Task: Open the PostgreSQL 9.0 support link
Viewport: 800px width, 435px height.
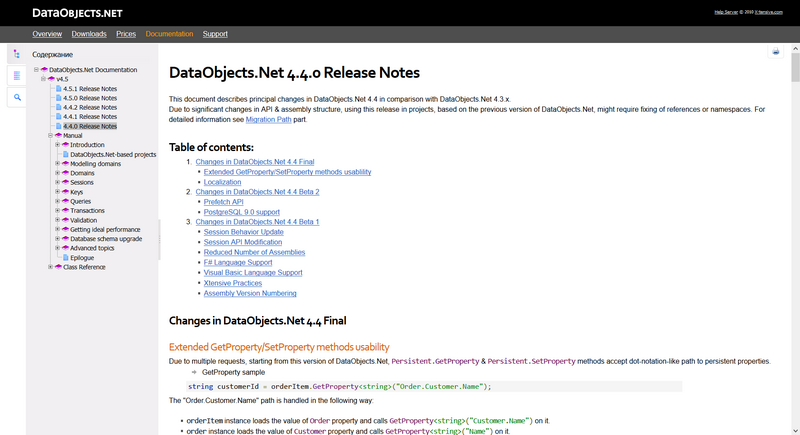Action: [x=241, y=212]
